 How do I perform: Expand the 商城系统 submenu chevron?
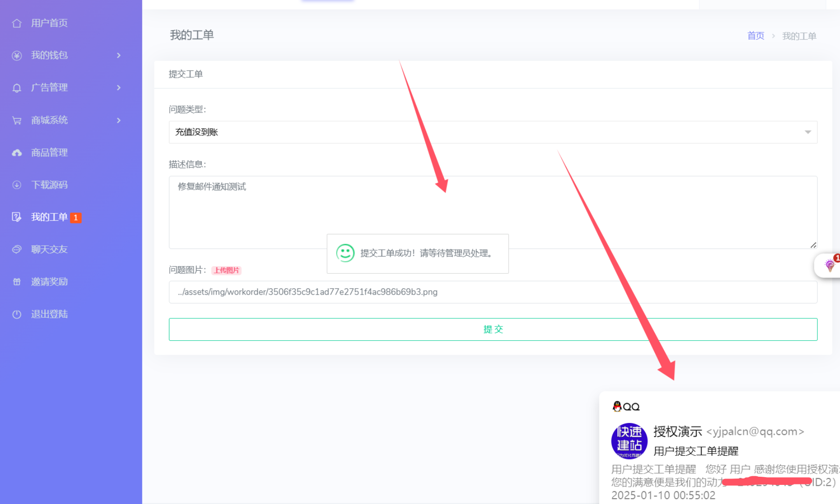(119, 121)
